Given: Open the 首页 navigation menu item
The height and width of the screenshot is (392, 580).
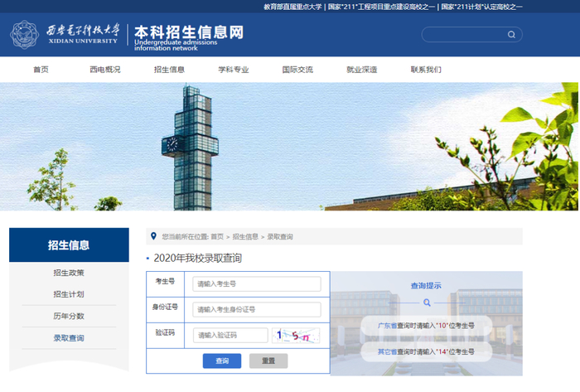Looking at the screenshot, I should tap(41, 70).
